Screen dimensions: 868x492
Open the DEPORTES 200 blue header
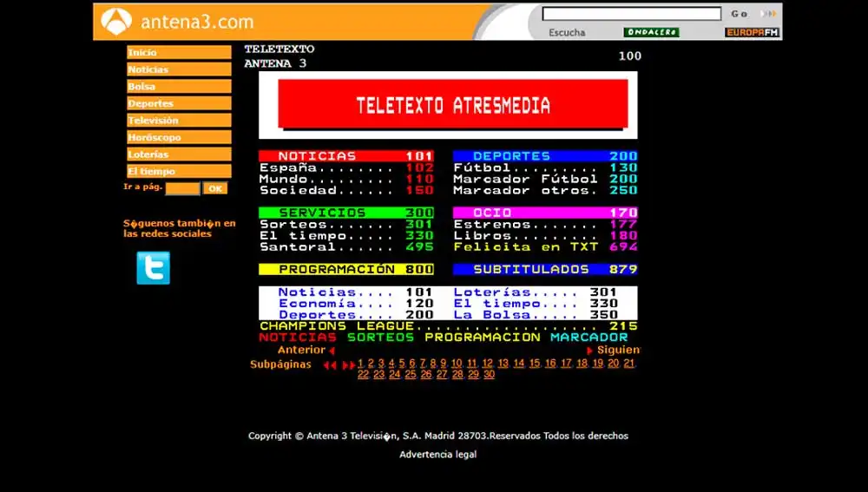[545, 156]
